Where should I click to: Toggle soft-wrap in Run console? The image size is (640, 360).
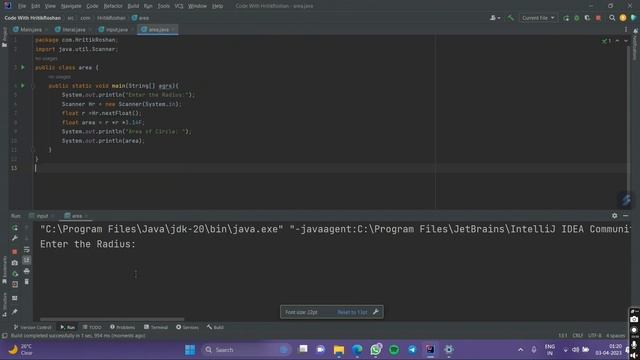click(x=27, y=249)
